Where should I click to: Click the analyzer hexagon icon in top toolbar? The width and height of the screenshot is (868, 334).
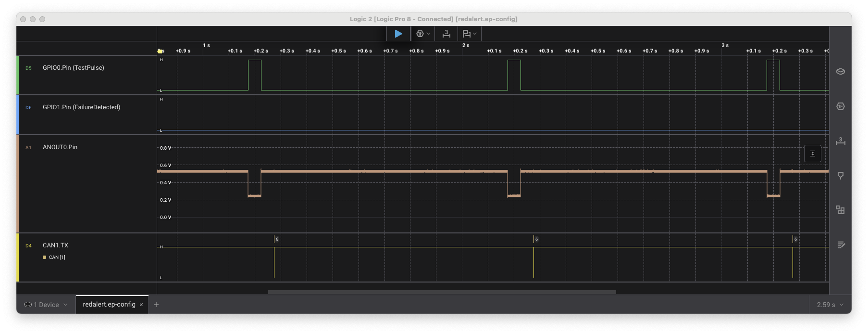click(x=420, y=34)
